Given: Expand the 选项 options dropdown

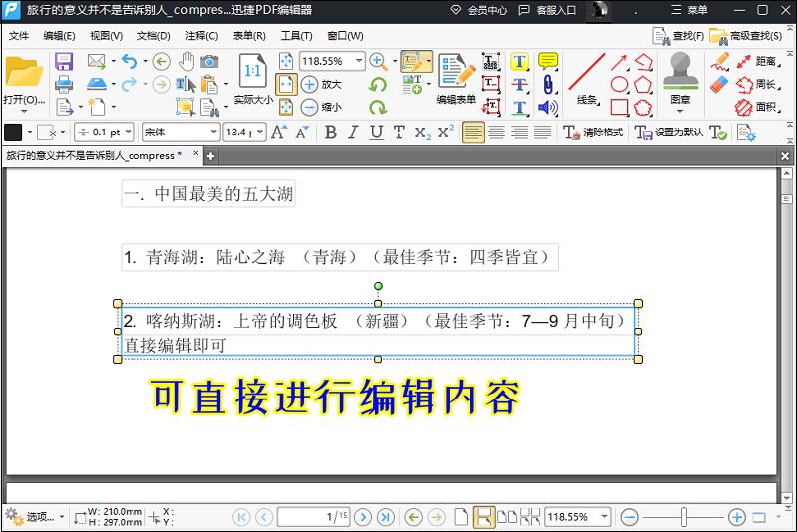Looking at the screenshot, I should coord(62,517).
